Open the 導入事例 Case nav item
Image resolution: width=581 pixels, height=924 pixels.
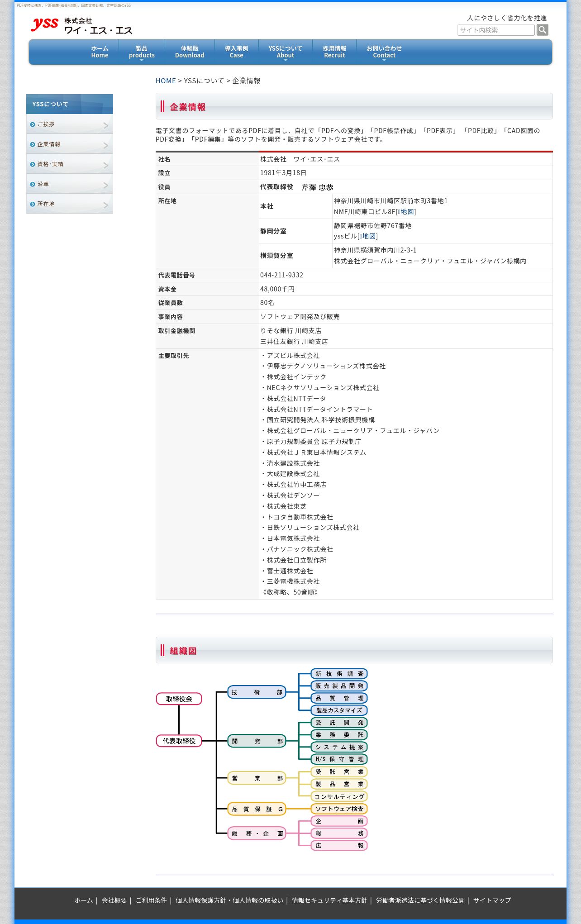pos(236,52)
